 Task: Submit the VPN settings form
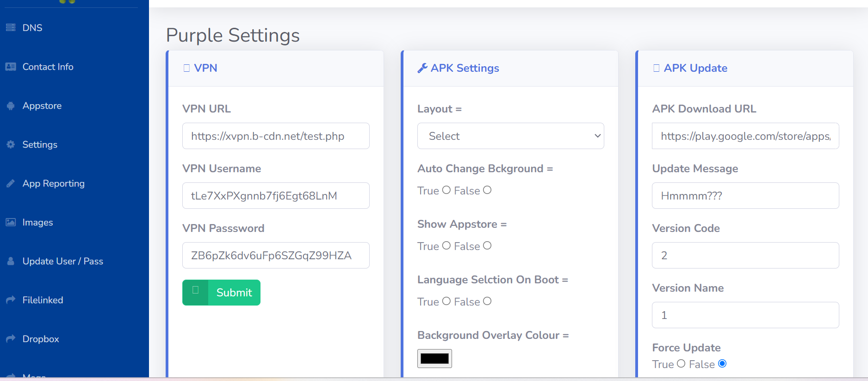[x=221, y=293]
